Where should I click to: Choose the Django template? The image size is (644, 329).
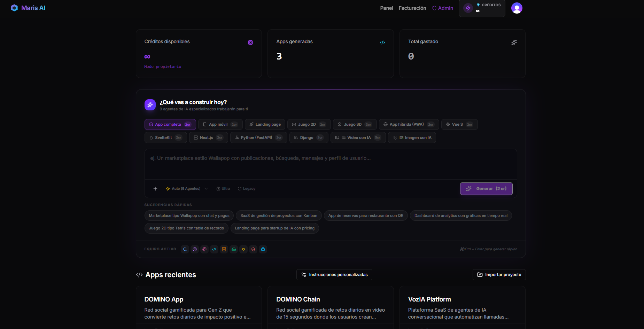309,138
